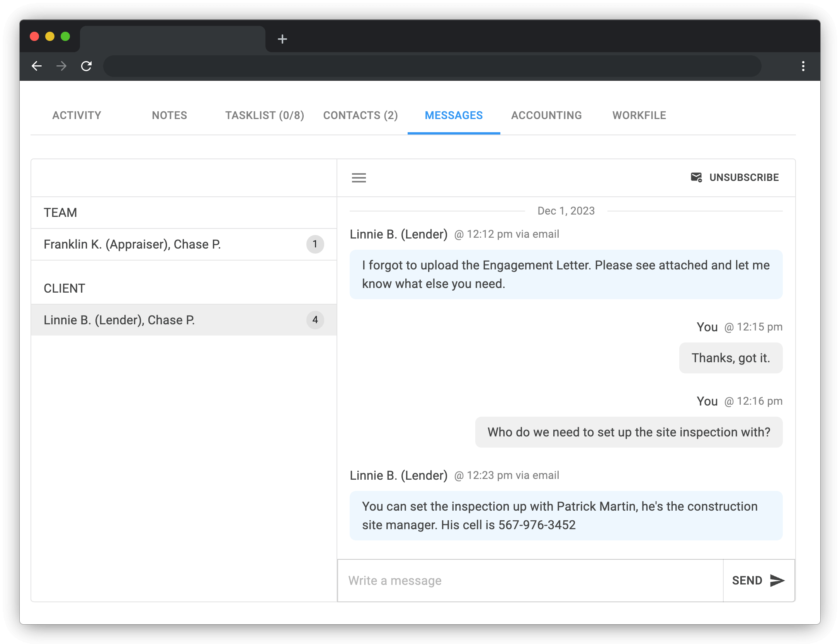Reload the page with refresh icon
This screenshot has height=644, width=840.
(x=87, y=66)
